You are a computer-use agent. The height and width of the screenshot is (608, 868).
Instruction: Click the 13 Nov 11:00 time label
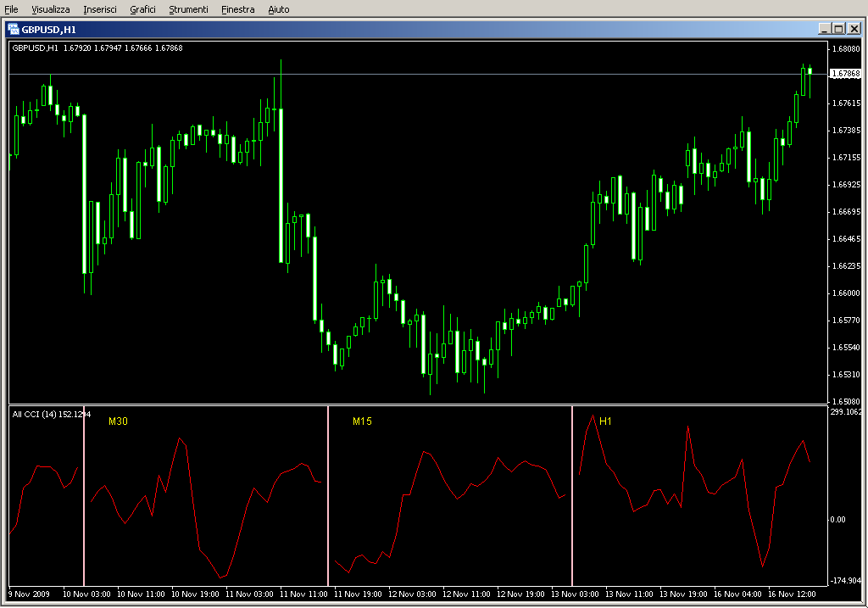click(x=629, y=594)
